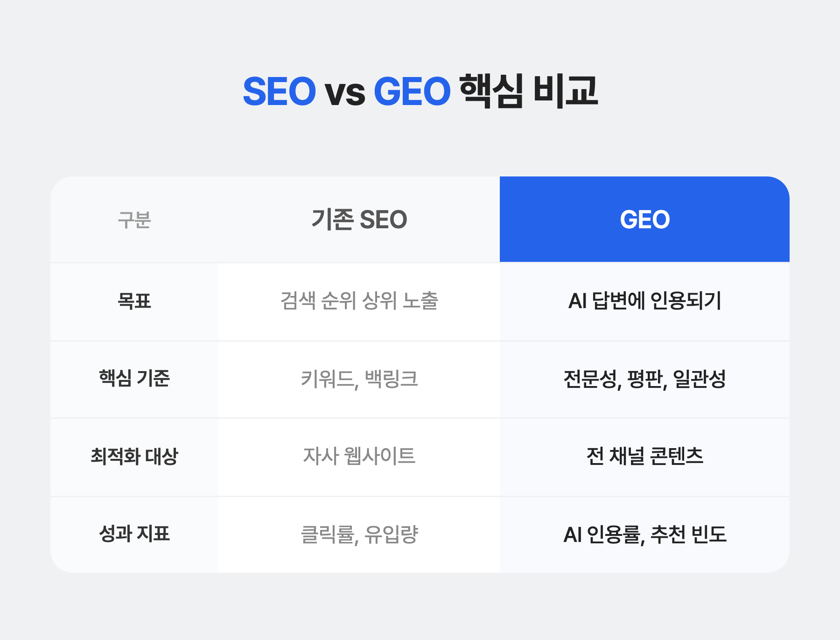Select the 핵심 기준 row label
Screen dimensions: 840x640
134,379
